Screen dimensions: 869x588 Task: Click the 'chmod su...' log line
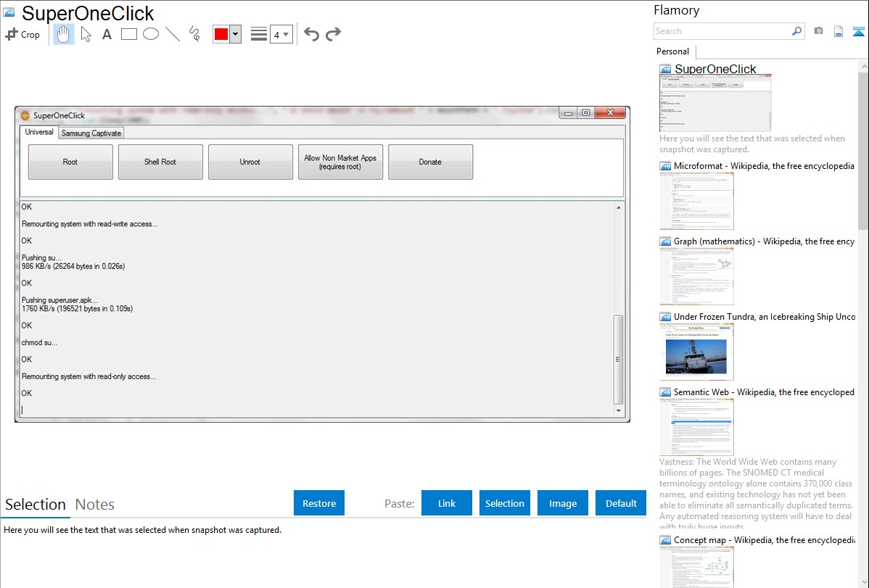coord(39,342)
